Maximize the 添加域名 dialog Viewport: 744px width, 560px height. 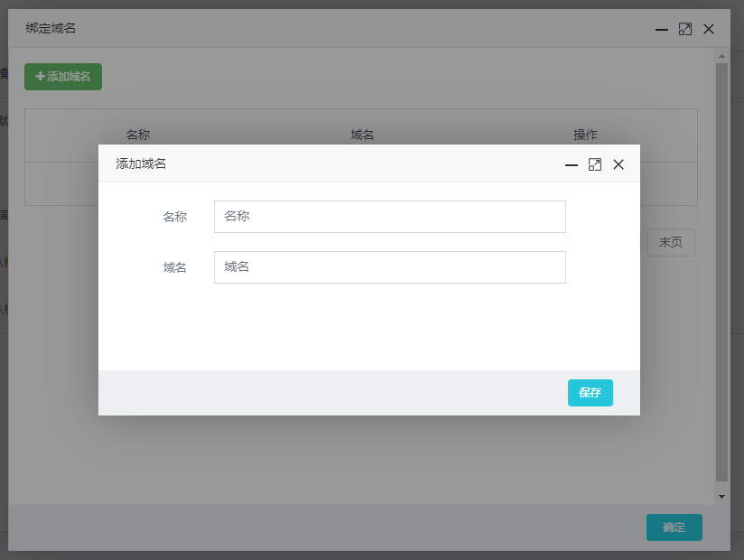[594, 164]
